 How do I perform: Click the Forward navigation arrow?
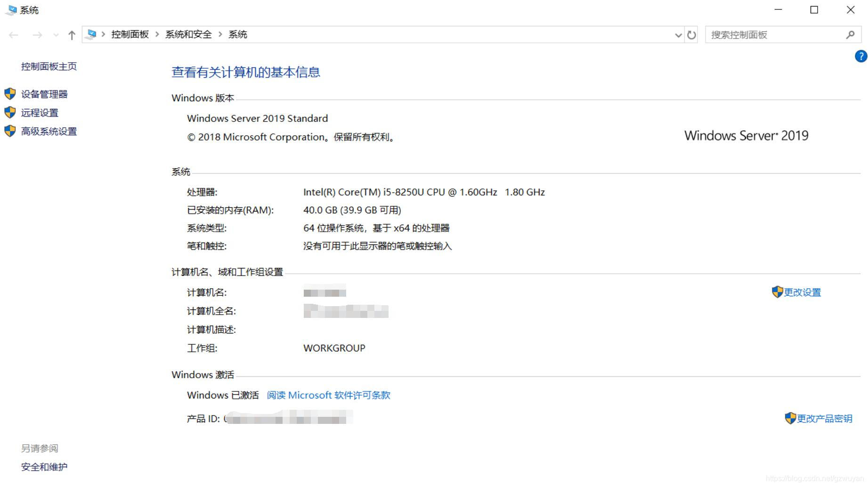click(37, 35)
